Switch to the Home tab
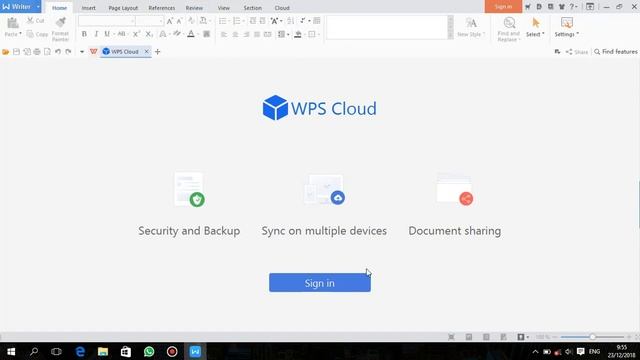 pyautogui.click(x=59, y=8)
